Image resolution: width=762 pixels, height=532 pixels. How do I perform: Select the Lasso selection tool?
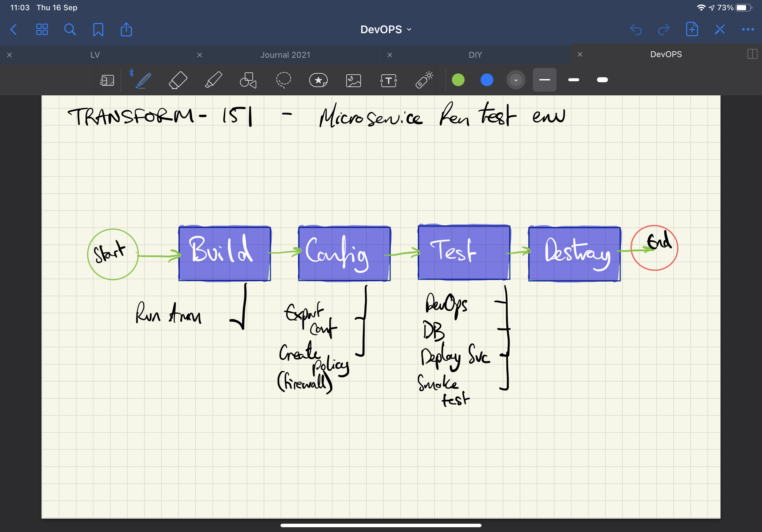(x=283, y=80)
